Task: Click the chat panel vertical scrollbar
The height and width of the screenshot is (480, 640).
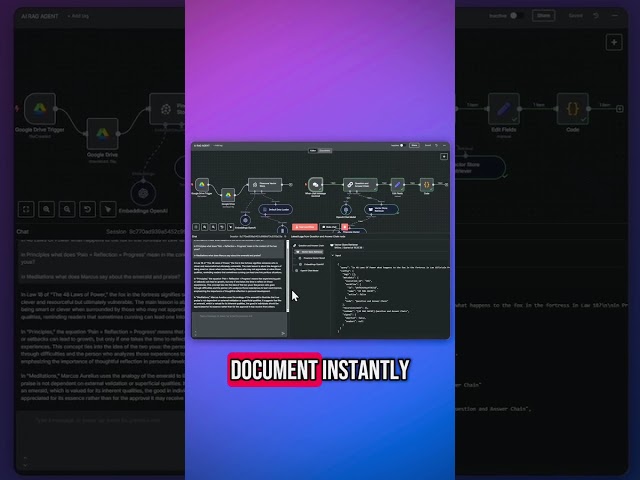Action: point(288,276)
